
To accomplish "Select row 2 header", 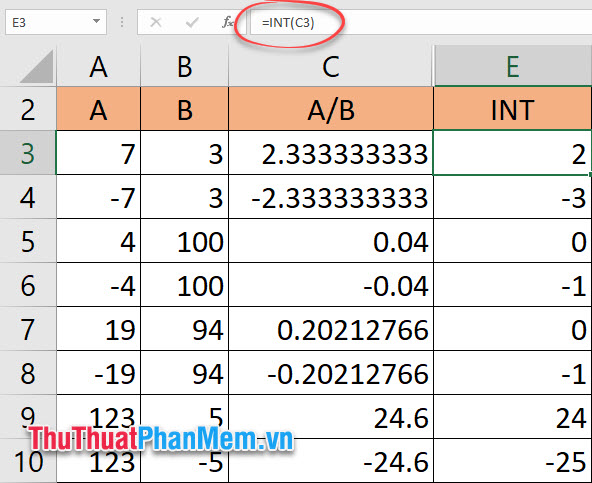I will [x=28, y=109].
